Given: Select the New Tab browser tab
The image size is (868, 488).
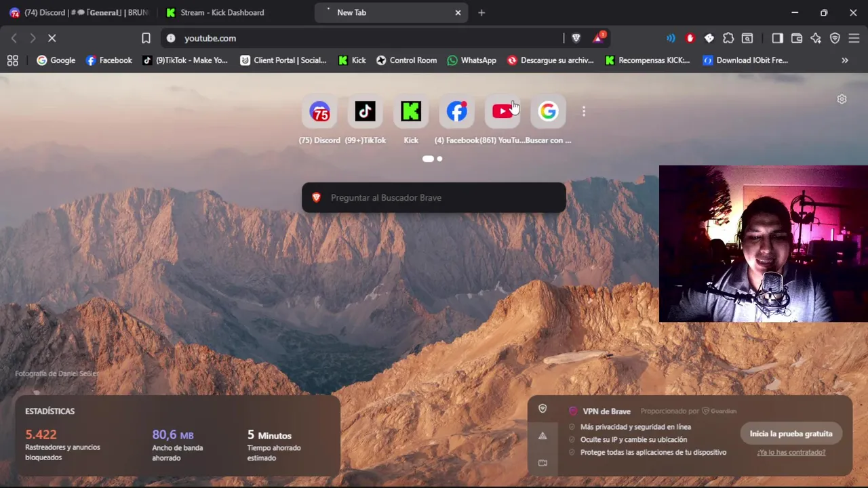Looking at the screenshot, I should coord(390,12).
